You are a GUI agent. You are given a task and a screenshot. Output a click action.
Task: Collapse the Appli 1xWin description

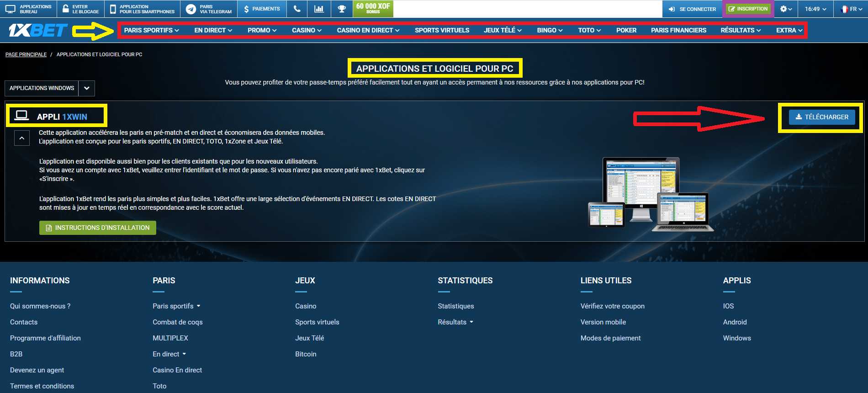pyautogui.click(x=22, y=138)
